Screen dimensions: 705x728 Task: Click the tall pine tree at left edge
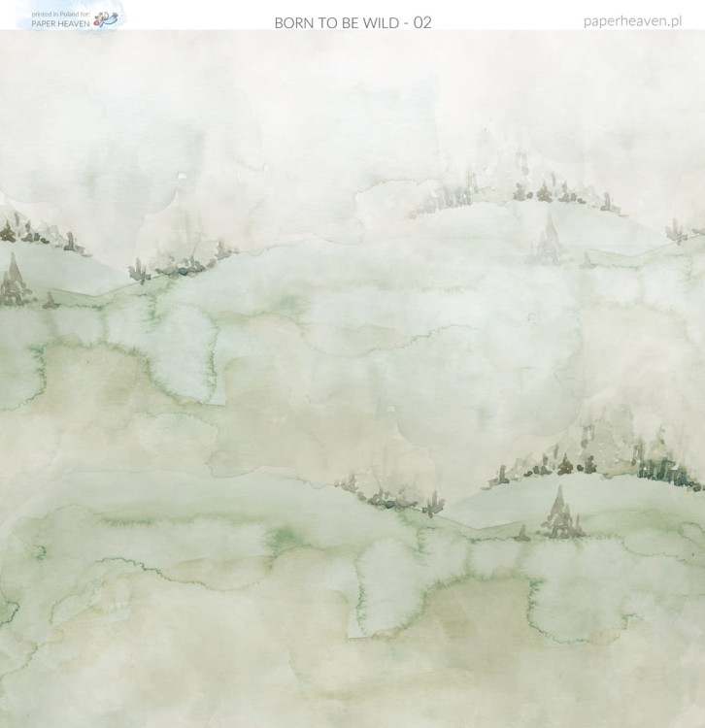(x=14, y=281)
